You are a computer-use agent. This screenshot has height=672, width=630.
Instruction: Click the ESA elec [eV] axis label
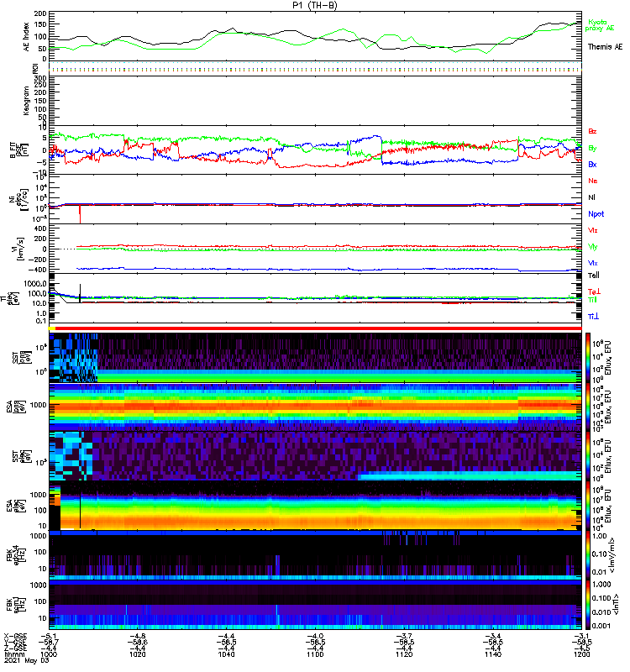point(17,506)
